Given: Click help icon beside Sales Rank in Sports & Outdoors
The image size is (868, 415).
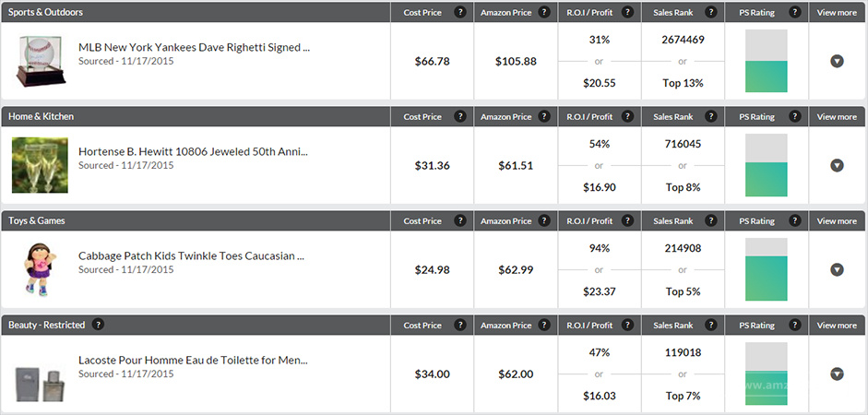Looking at the screenshot, I should coord(710,13).
